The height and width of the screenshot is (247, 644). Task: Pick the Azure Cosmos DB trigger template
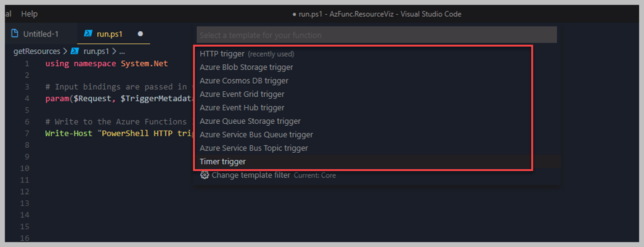[377, 81]
